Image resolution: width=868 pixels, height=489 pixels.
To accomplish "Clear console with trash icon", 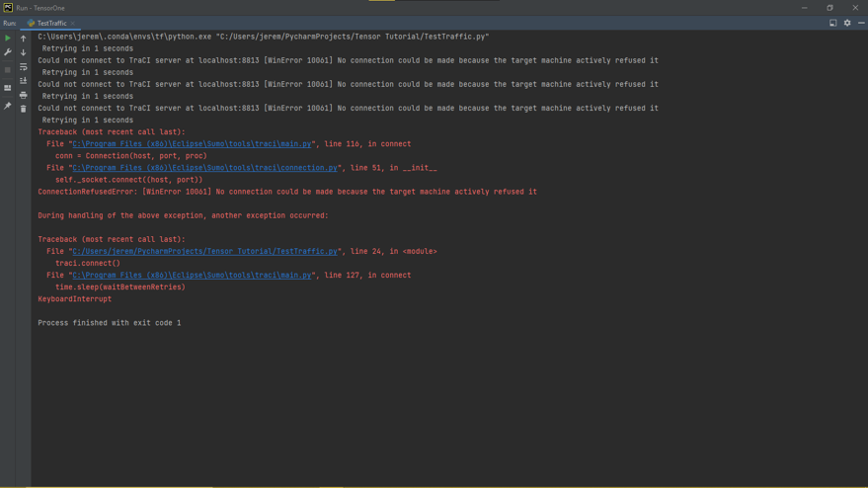I will 24,109.
